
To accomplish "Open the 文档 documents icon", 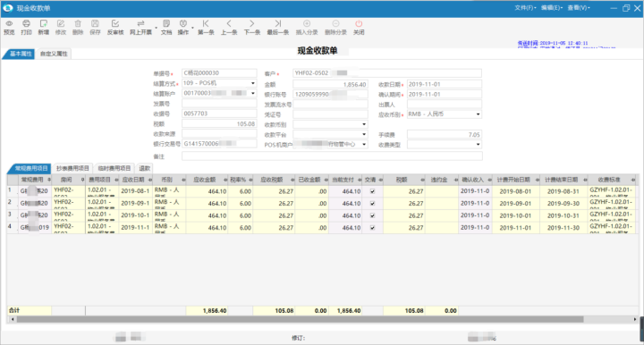I will (x=166, y=24).
